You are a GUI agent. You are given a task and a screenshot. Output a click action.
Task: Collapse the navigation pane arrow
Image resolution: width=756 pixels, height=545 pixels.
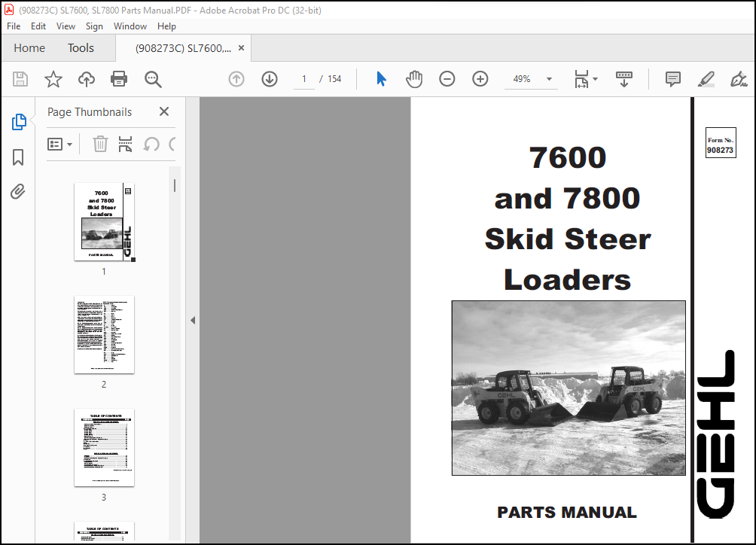point(193,320)
